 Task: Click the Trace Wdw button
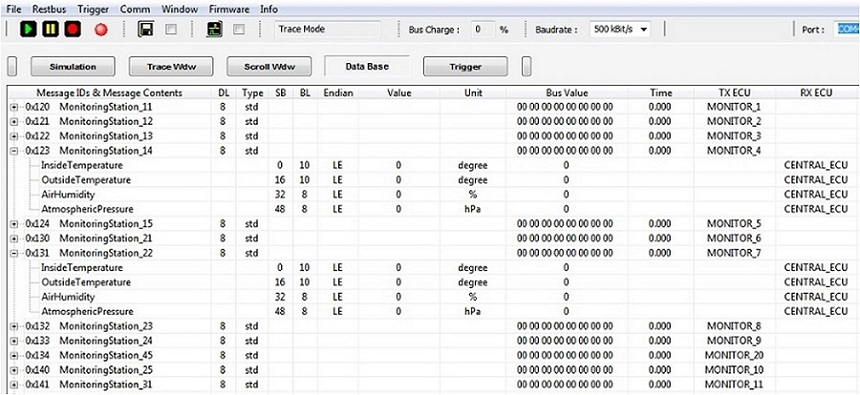tap(171, 67)
